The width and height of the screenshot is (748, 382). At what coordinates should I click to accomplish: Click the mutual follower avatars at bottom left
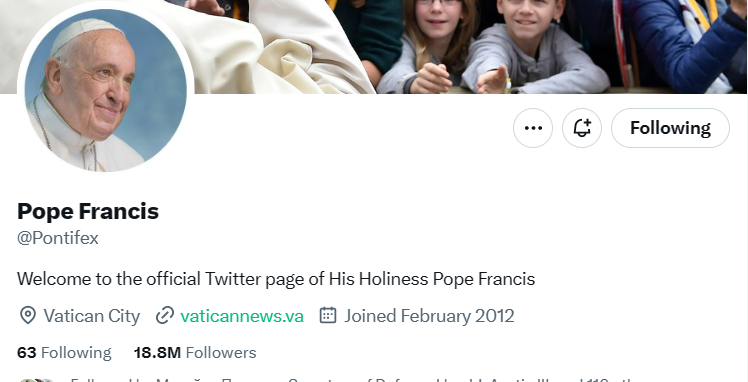click(x=37, y=380)
